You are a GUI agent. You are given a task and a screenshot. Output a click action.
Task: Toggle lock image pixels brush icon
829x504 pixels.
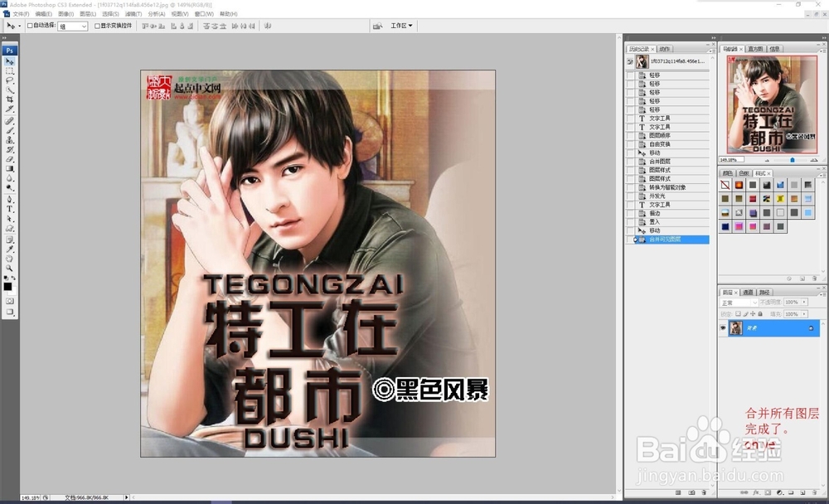[x=745, y=313]
